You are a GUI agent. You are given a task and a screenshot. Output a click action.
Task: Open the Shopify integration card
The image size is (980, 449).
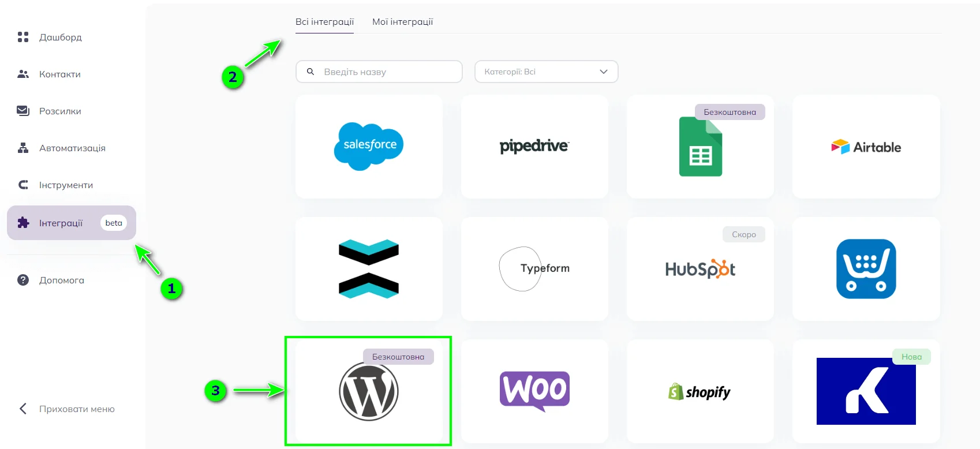tap(700, 391)
